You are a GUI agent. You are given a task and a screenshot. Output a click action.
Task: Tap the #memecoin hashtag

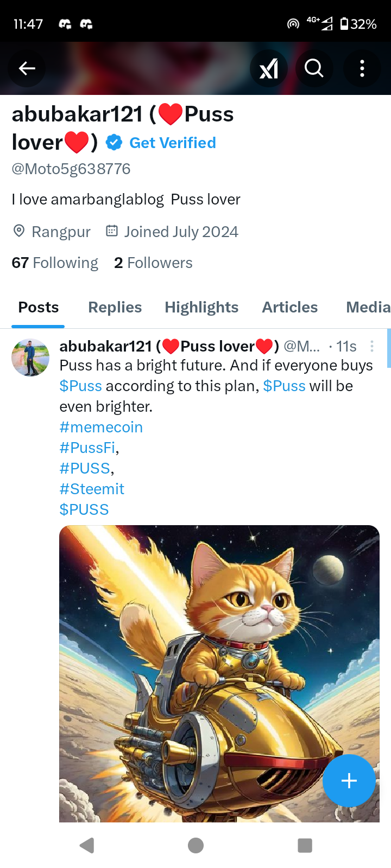(101, 427)
